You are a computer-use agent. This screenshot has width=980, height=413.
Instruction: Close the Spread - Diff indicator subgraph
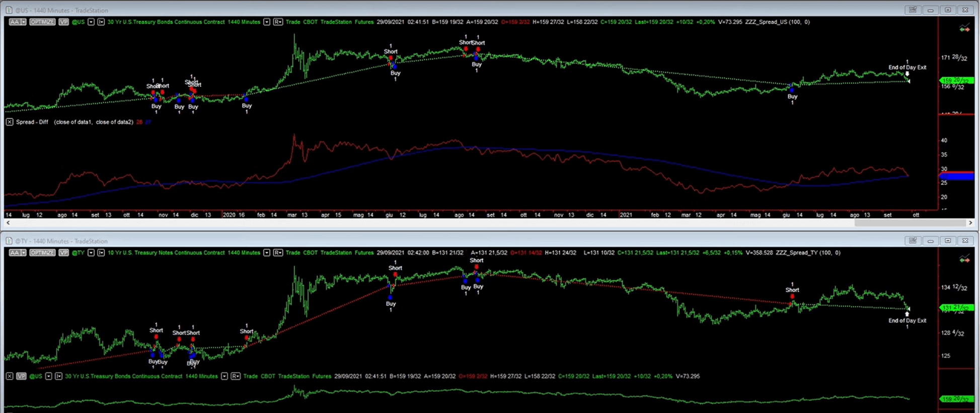10,122
